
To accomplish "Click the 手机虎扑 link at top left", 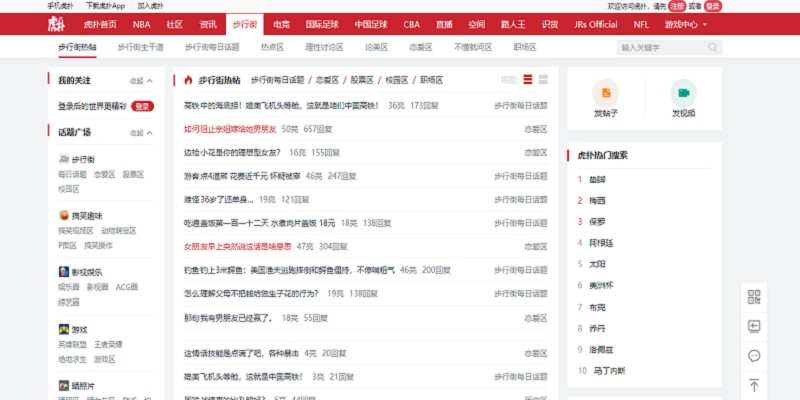I will 58,6.
